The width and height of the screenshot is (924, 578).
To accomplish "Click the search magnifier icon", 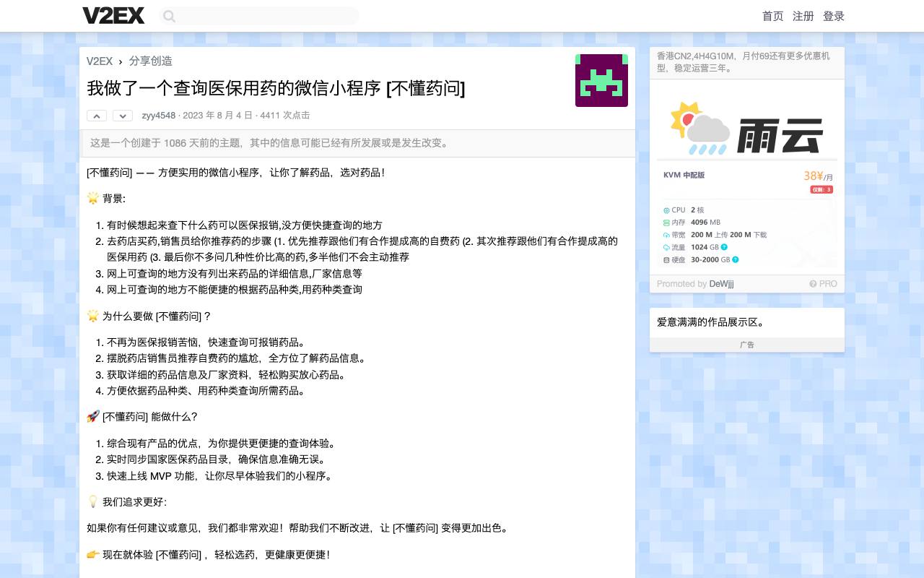I will pyautogui.click(x=169, y=16).
